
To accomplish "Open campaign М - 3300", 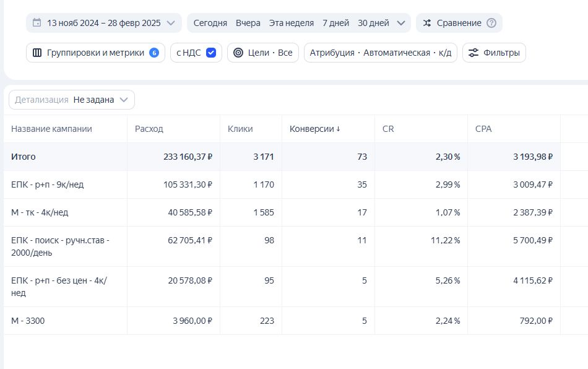I will (28, 321).
